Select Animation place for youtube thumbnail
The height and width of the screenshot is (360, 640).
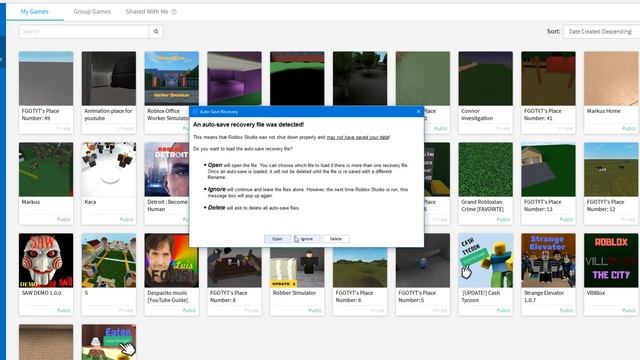pyautogui.click(x=109, y=78)
